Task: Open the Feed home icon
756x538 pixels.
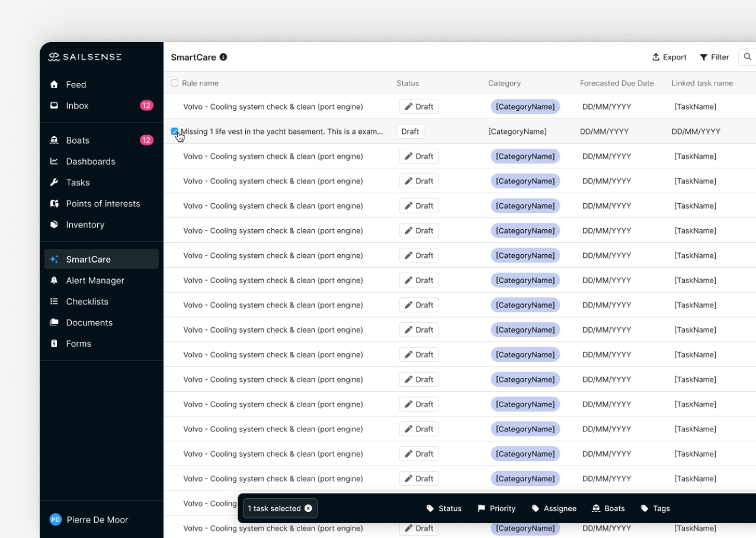Action: (54, 84)
